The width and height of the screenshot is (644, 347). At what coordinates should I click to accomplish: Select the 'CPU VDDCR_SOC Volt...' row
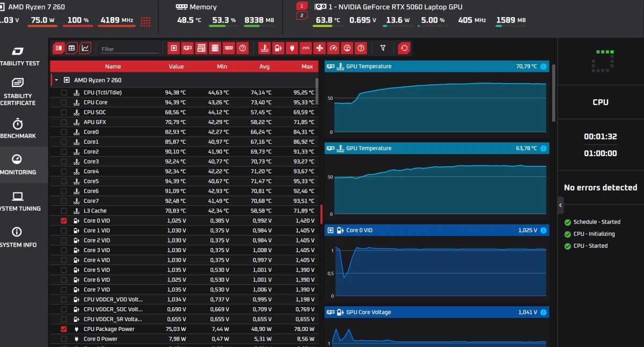(184, 309)
